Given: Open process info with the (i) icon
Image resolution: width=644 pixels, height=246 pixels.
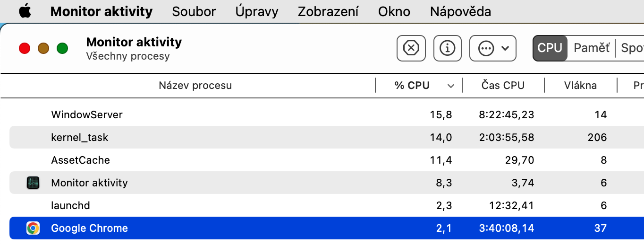Looking at the screenshot, I should [x=447, y=48].
